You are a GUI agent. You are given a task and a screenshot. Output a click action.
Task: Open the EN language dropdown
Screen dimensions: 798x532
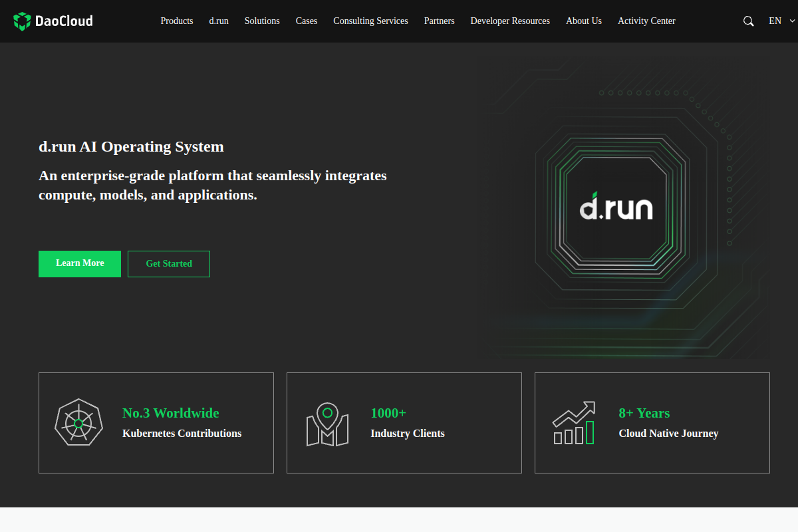coord(782,21)
